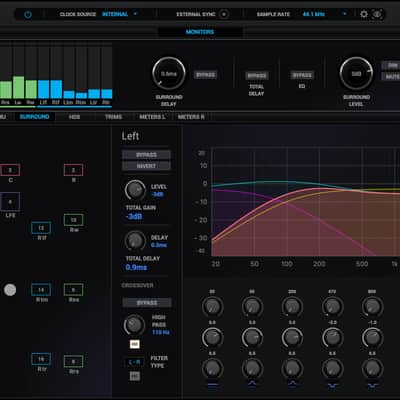Toggle BYPASS under the Left heading
Viewport: 400px width, 400px height.
click(146, 155)
